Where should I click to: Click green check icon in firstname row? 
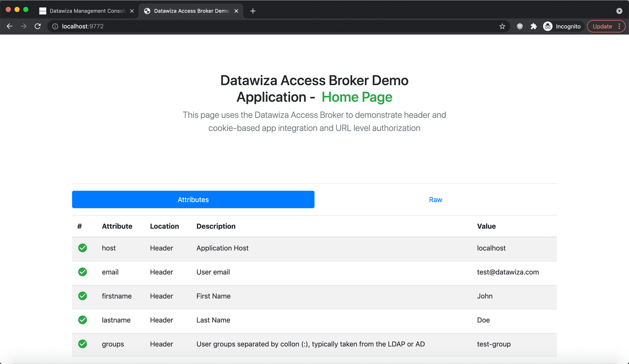(83, 296)
